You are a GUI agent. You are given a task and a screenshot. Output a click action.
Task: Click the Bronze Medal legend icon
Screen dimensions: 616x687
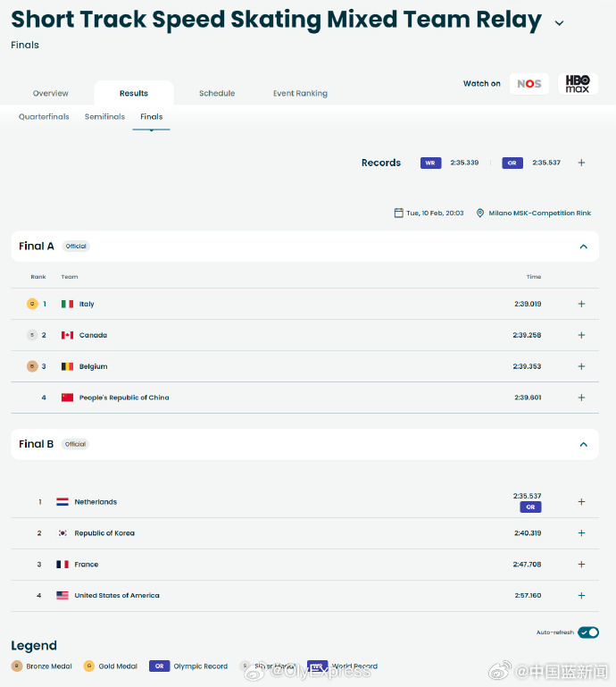17,666
